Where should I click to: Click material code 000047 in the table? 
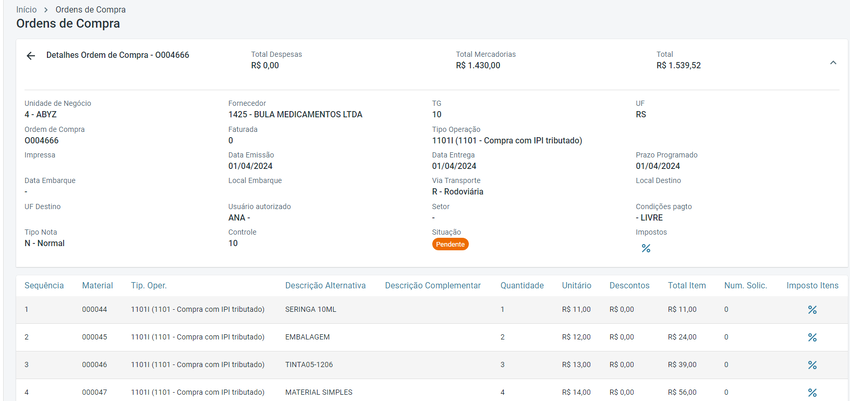[x=94, y=392]
